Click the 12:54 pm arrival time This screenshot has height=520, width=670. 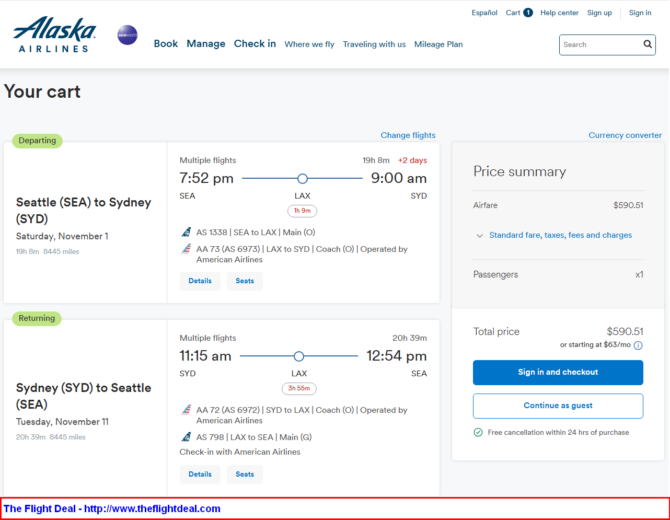coord(397,356)
